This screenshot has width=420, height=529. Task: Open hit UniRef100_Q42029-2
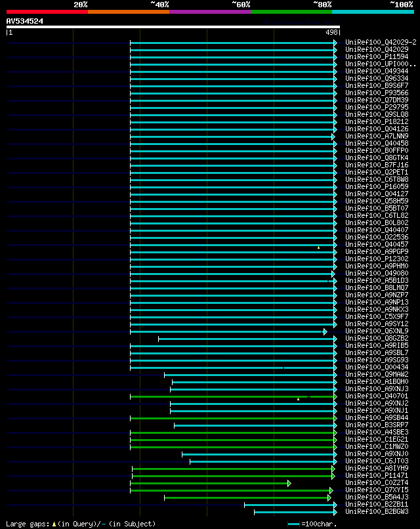(381, 42)
